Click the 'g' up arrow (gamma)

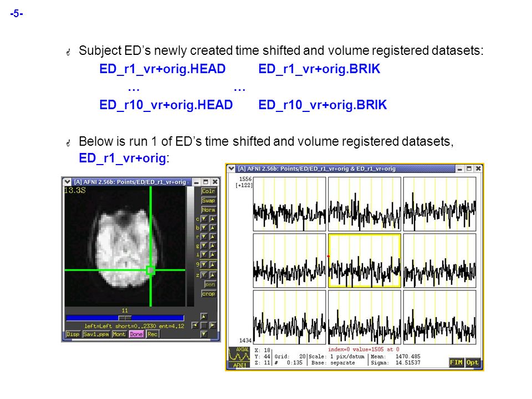(212, 245)
